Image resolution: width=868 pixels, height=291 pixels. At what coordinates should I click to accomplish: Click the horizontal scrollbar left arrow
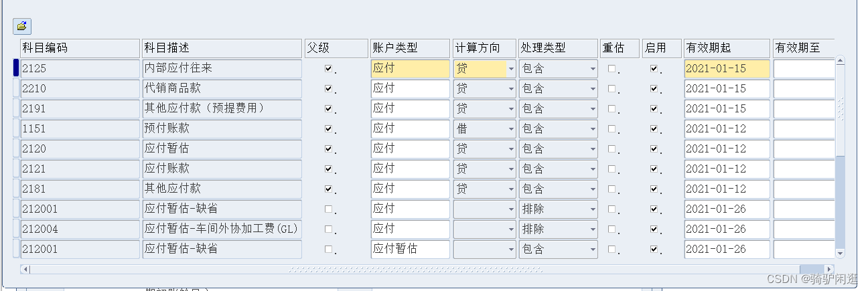[x=25, y=269]
